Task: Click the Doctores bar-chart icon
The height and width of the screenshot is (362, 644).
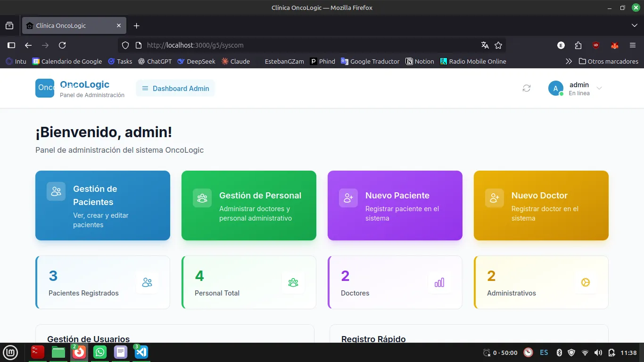Action: [x=439, y=282]
